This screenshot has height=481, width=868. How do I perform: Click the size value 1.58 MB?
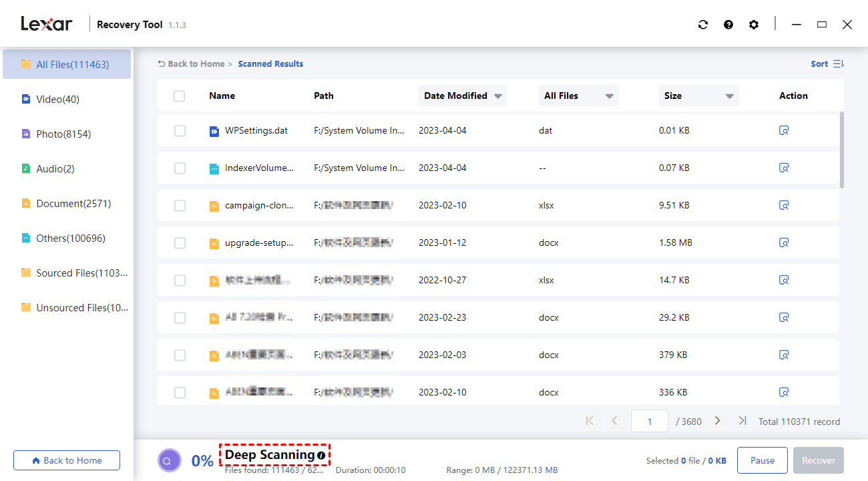pos(676,243)
